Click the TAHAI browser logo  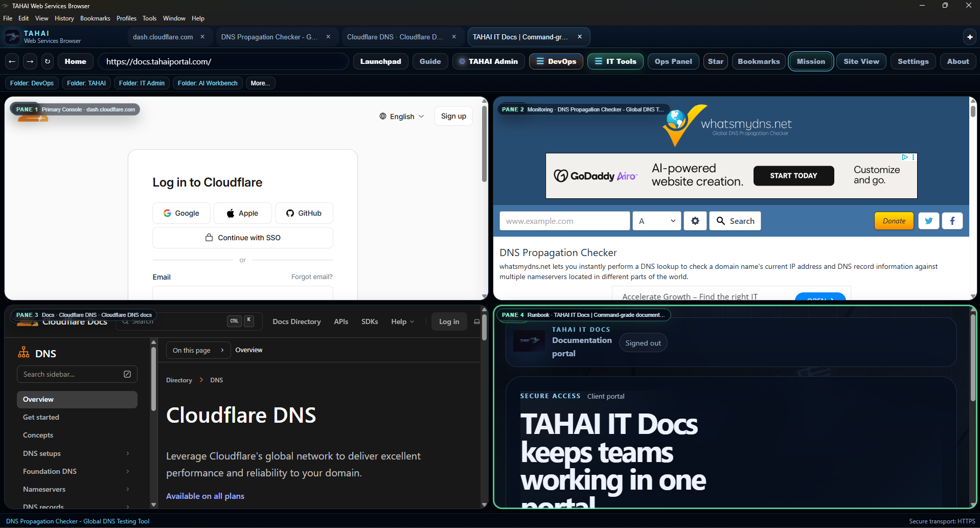click(x=12, y=37)
